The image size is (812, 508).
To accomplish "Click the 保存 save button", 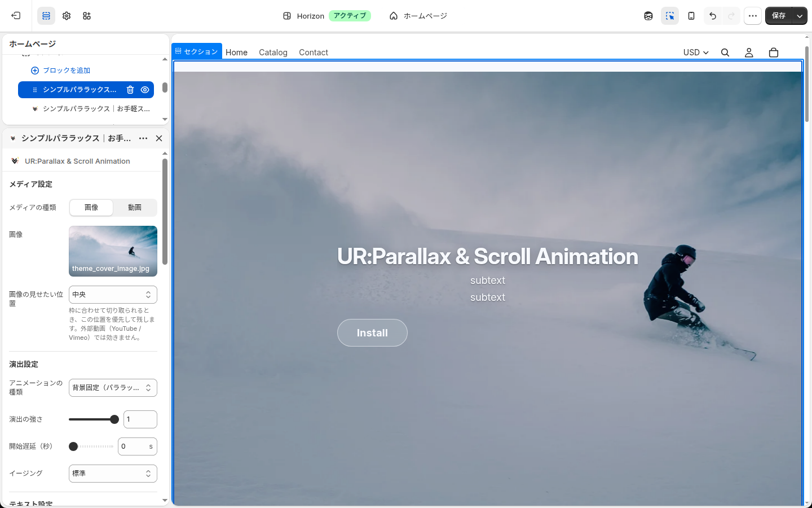I will 779,16.
